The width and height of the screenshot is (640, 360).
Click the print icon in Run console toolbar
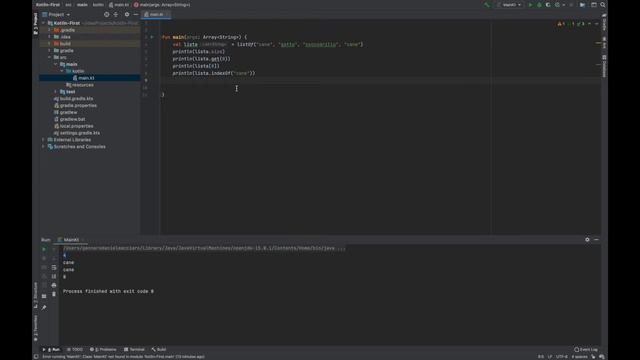(x=54, y=285)
